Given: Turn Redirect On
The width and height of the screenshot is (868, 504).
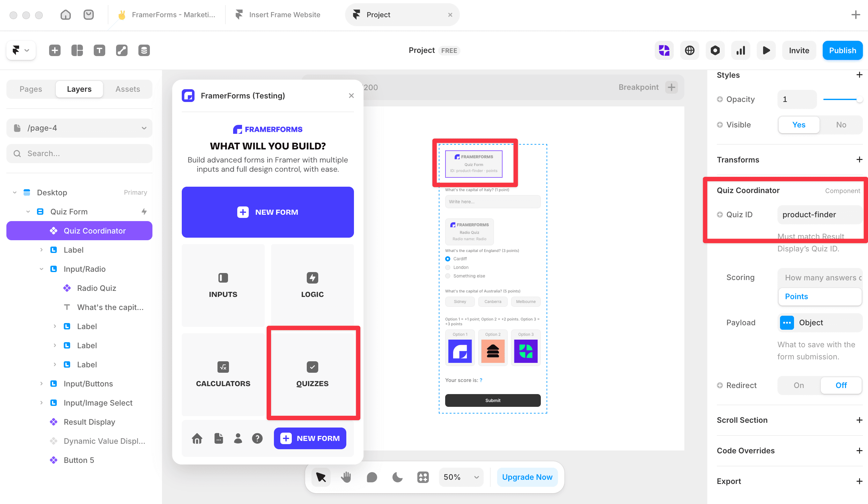Looking at the screenshot, I should tap(799, 385).
